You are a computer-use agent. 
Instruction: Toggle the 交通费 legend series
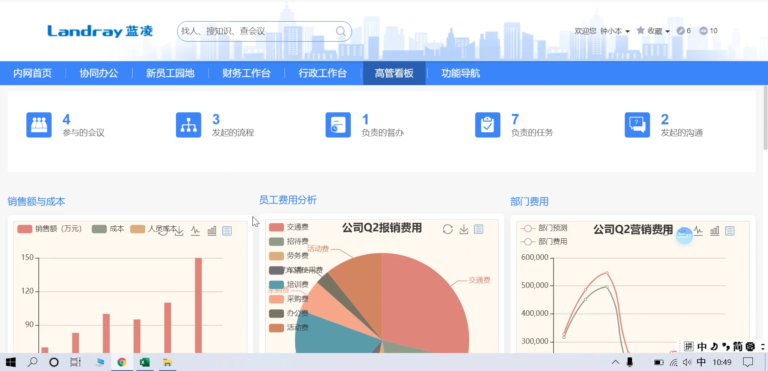click(x=289, y=227)
